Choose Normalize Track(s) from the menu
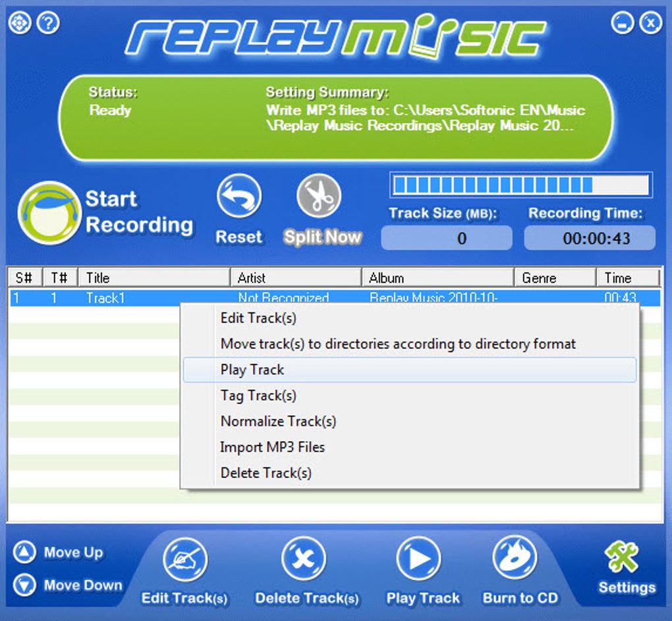 coord(410,421)
